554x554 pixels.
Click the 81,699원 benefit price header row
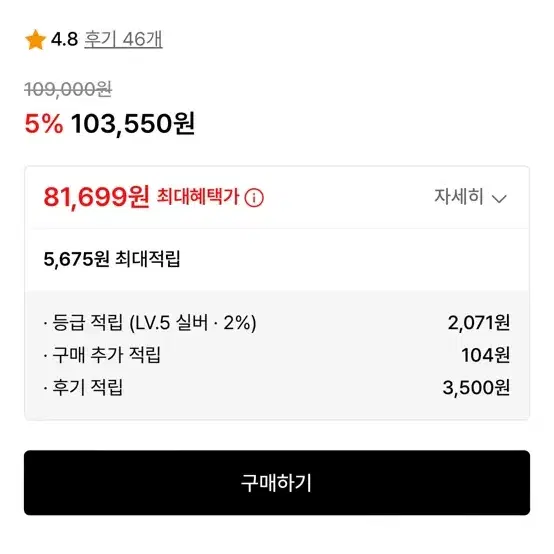[x=277, y=197]
